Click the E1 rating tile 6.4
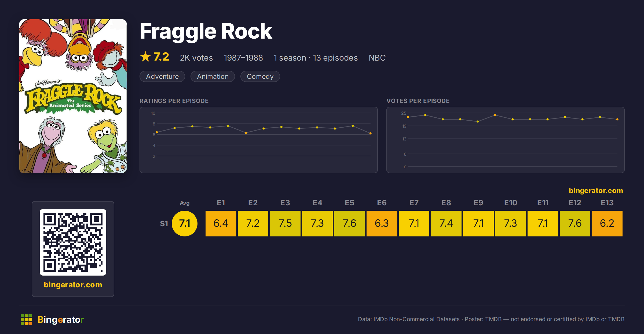Screen dimensions: 644x334 [x=221, y=223]
